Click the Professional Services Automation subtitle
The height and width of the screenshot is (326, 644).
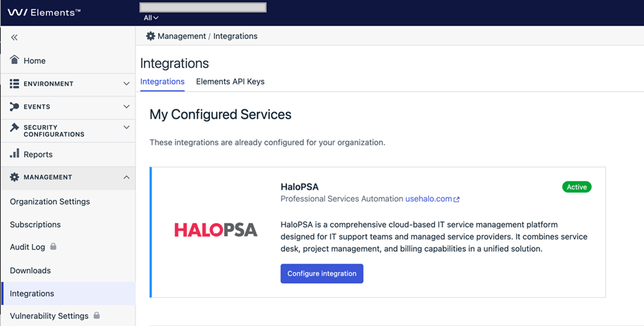pos(342,199)
